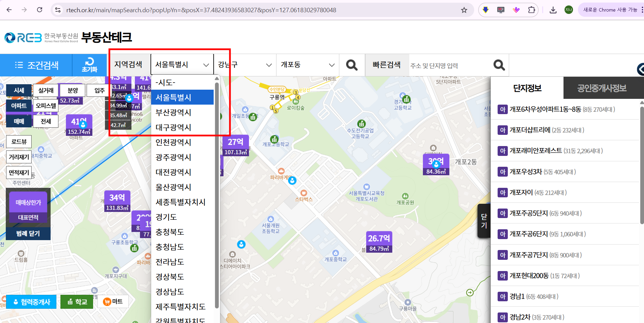Image resolution: width=644 pixels, height=323 pixels.
Task: Toggle the 분양 filter
Action: tap(73, 90)
